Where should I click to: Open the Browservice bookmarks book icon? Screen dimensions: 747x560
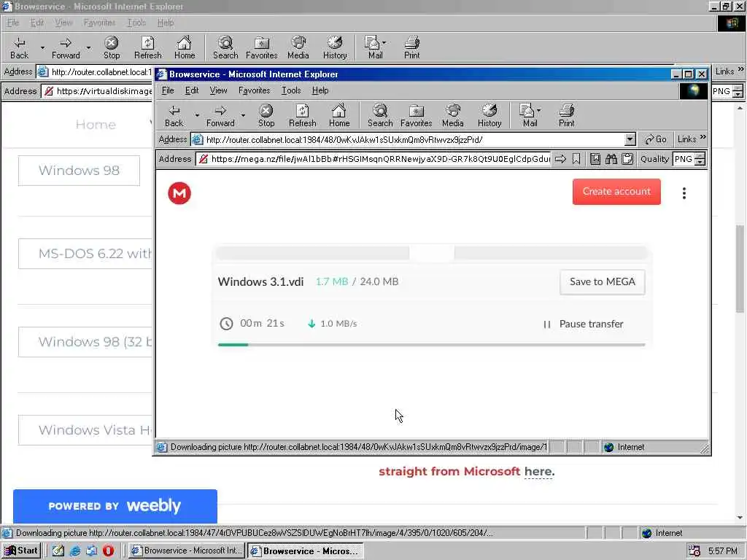[x=595, y=159]
